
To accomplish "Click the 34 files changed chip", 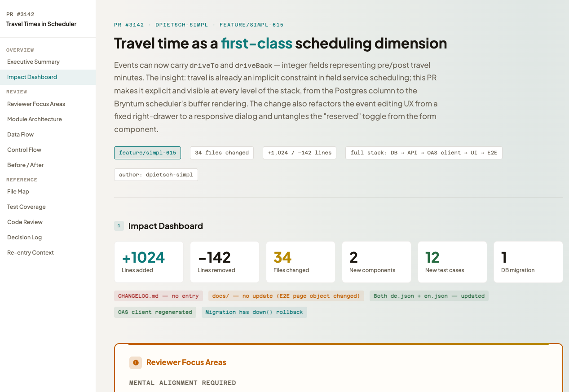I will tap(222, 153).
